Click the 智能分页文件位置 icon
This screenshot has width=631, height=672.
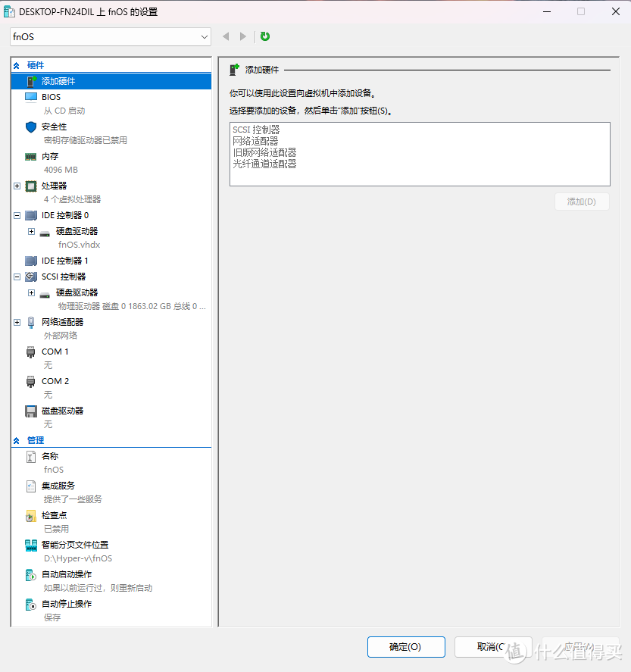point(31,545)
